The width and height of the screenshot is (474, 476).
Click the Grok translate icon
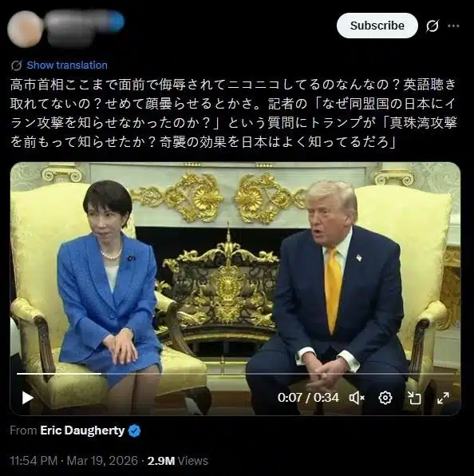coord(17,65)
